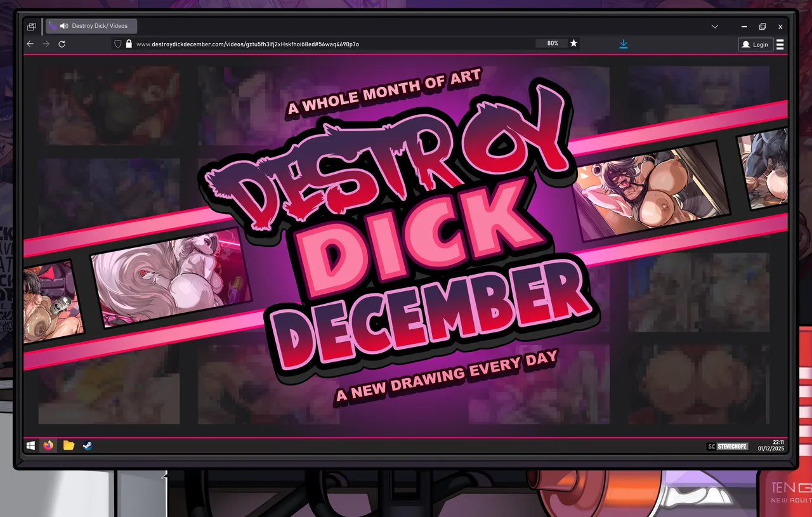The height and width of the screenshot is (517, 812).
Task: Toggle the bookmark star for this page
Action: pyautogui.click(x=573, y=43)
